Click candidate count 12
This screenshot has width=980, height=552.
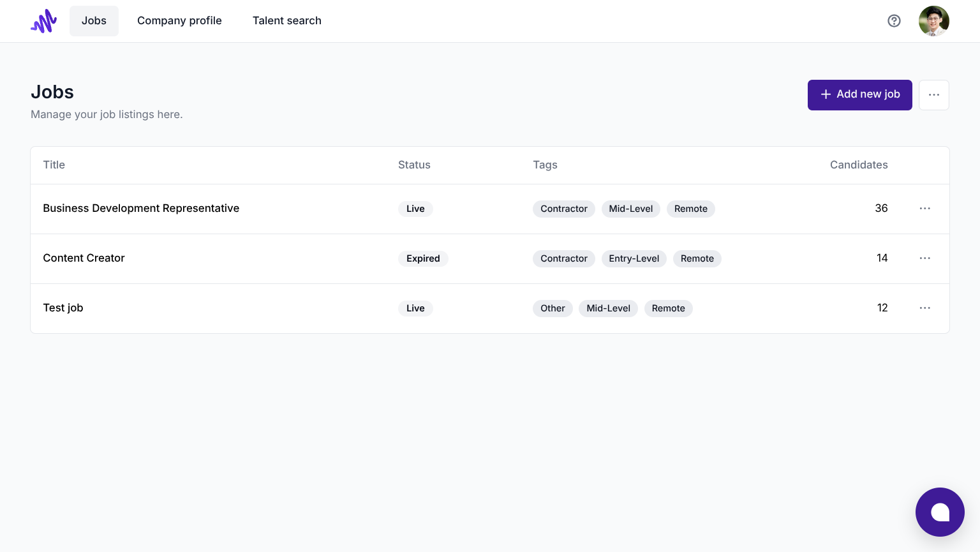(x=882, y=308)
